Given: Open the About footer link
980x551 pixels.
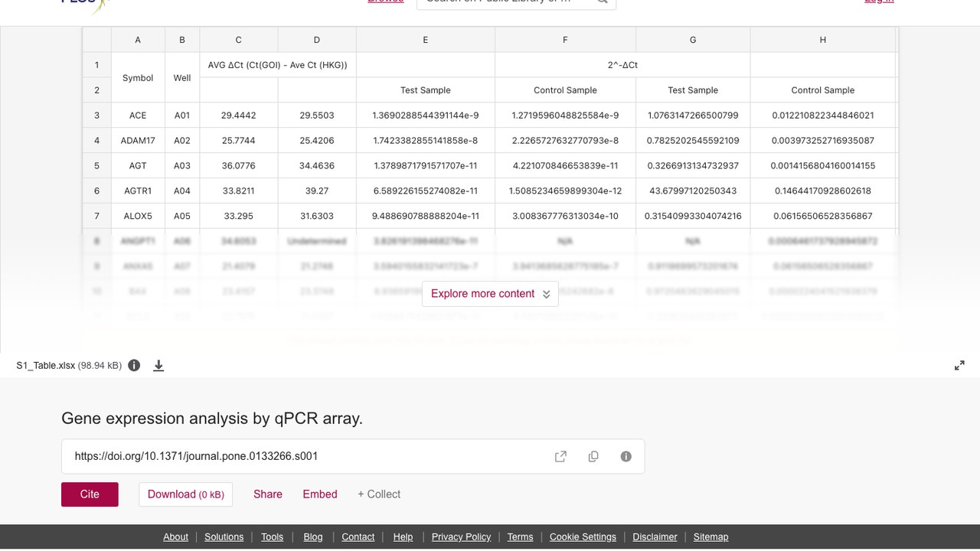Looking at the screenshot, I should [175, 537].
